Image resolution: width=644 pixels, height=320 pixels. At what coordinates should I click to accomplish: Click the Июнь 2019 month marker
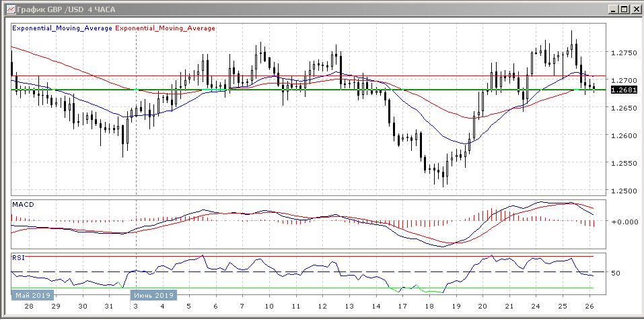point(153,295)
